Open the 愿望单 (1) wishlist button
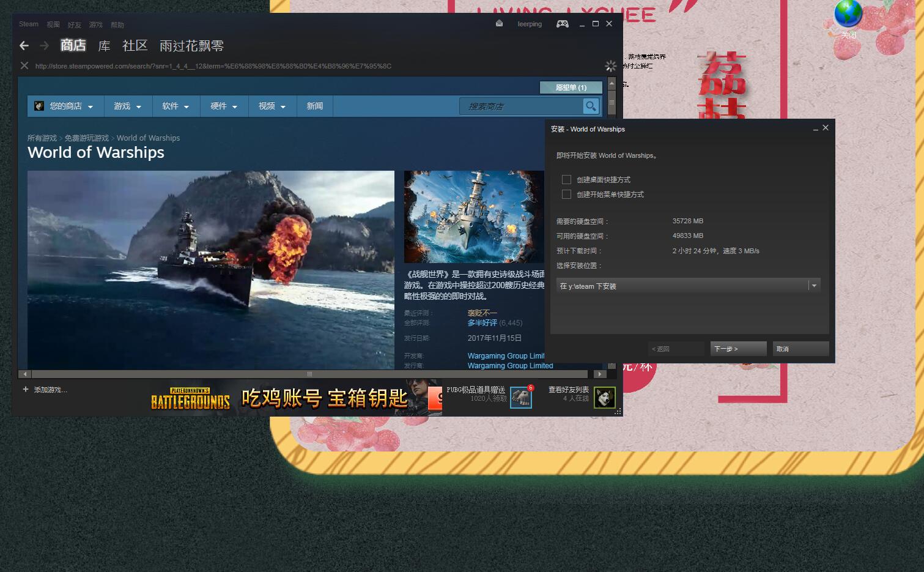The image size is (924, 572). pyautogui.click(x=571, y=87)
